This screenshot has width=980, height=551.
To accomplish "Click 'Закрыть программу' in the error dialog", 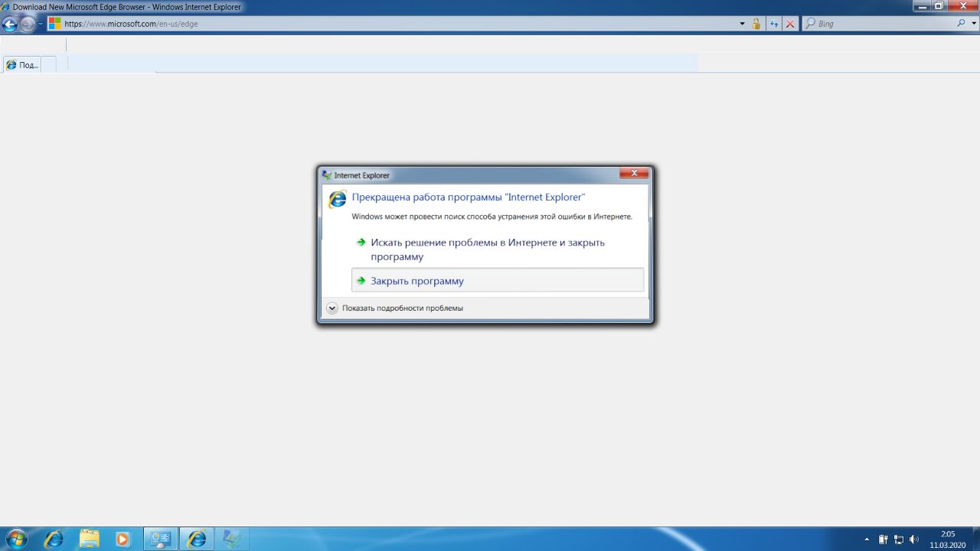I will pyautogui.click(x=498, y=281).
